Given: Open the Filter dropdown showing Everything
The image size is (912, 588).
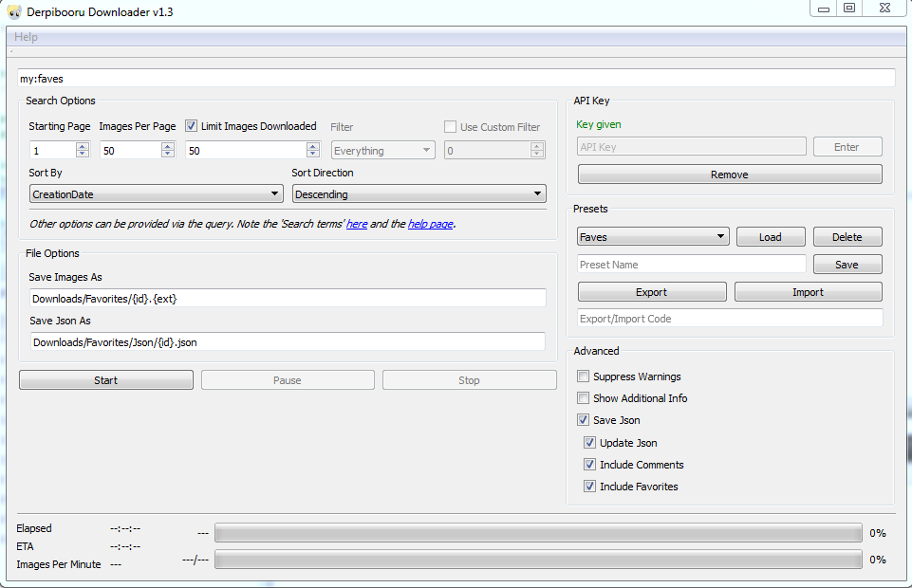Looking at the screenshot, I should (382, 151).
